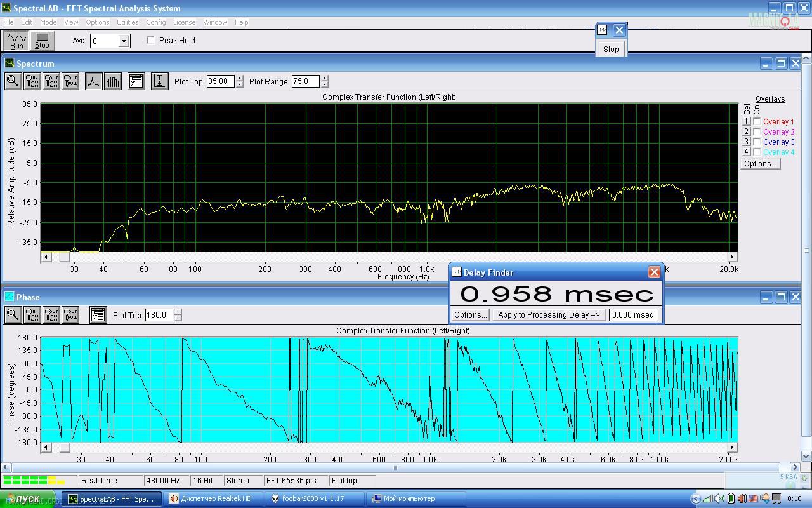This screenshot has height=508, width=812.
Task: Zoom in 2X on the Spectrum plot
Action: coord(32,81)
